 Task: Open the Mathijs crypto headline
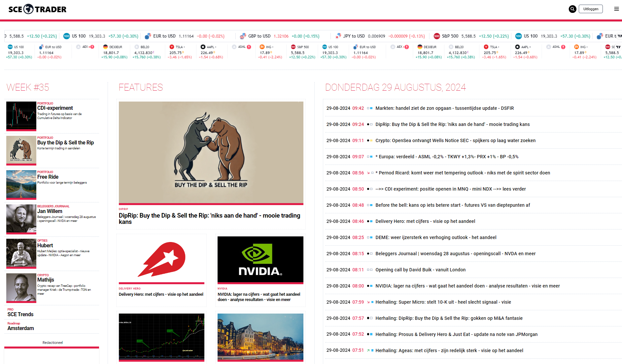(46, 280)
